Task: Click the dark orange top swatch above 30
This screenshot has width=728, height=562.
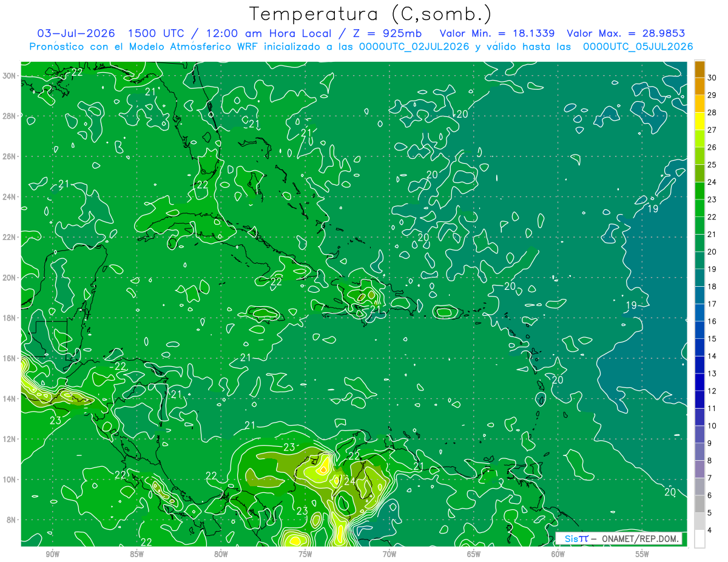Action: tap(699, 70)
